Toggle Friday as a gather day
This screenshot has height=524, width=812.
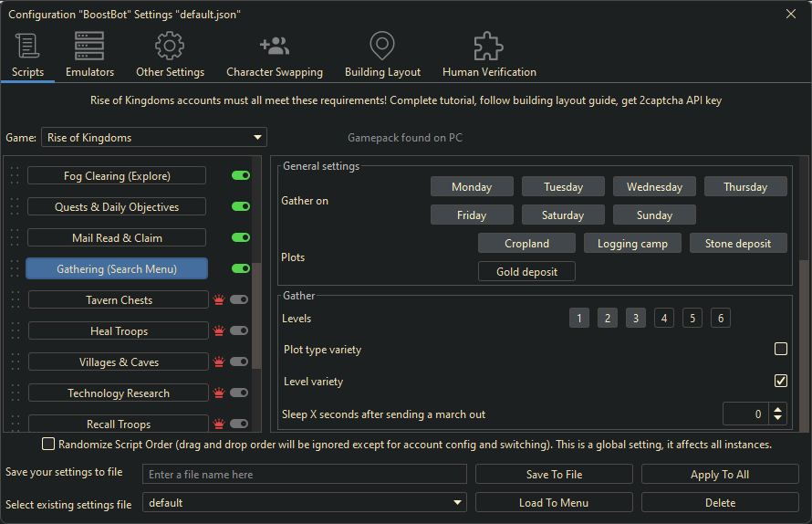click(x=472, y=215)
